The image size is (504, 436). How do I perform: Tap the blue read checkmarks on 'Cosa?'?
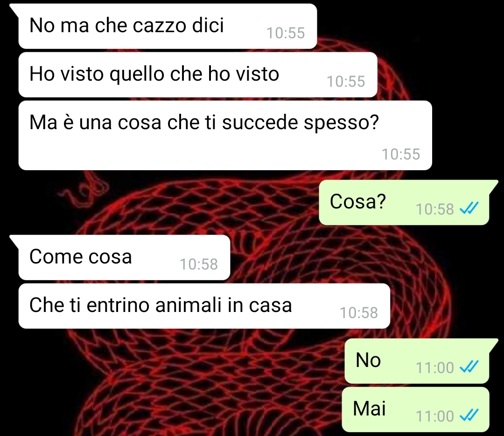click(469, 208)
